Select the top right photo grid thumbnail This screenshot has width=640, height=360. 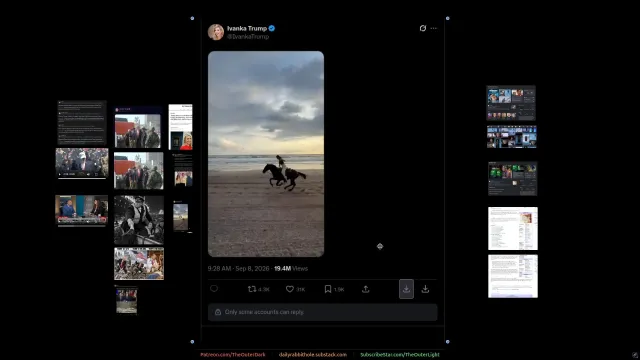511,103
